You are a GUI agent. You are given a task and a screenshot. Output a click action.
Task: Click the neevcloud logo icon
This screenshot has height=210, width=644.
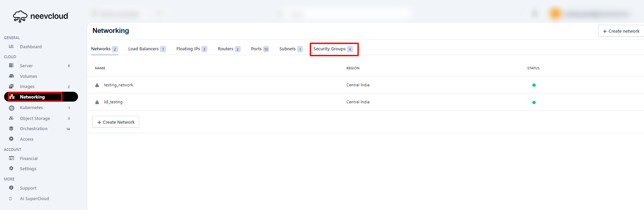pos(20,16)
